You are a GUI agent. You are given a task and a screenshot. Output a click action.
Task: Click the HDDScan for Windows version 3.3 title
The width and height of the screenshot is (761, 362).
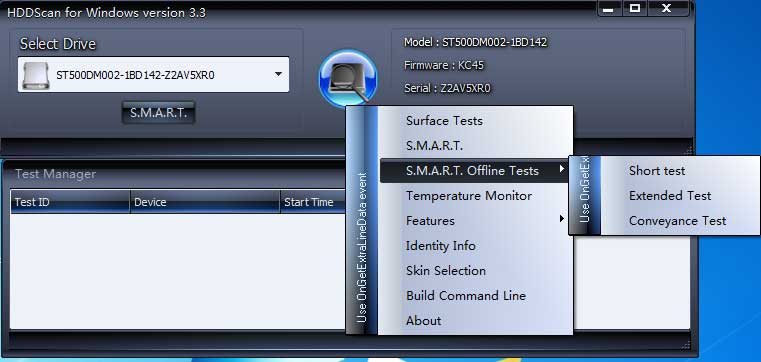(106, 13)
